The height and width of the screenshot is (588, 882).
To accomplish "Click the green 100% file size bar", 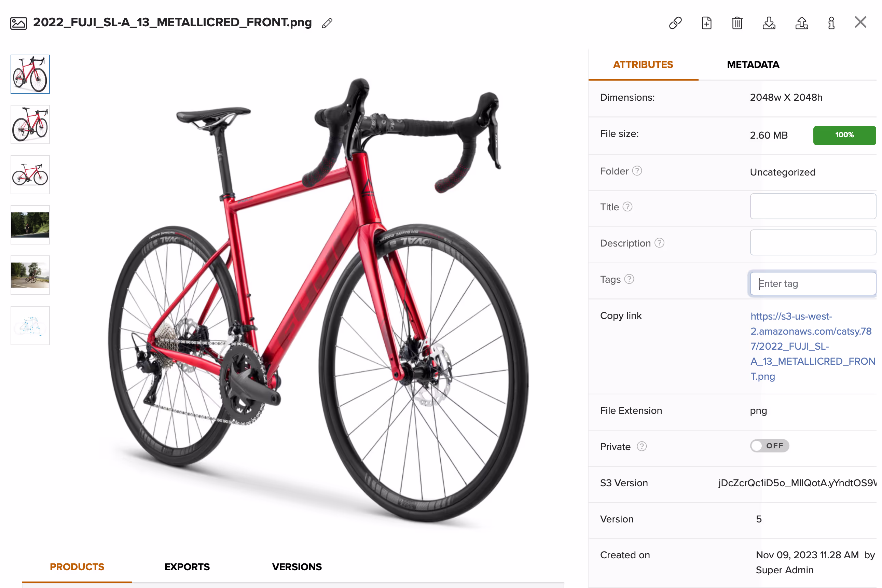I will click(x=844, y=135).
